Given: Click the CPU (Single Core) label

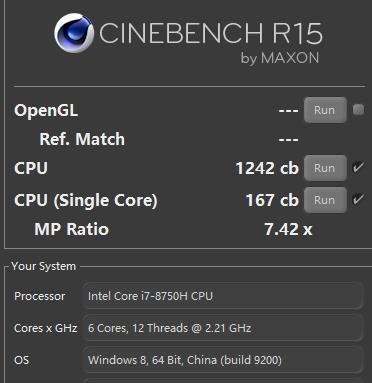Looking at the screenshot, I should point(86,200).
